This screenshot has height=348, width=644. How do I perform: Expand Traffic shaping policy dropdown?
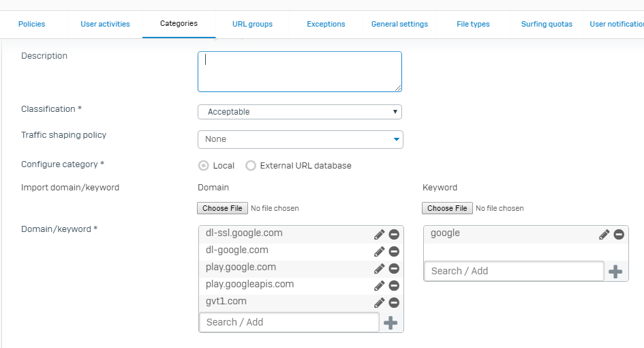coord(300,139)
